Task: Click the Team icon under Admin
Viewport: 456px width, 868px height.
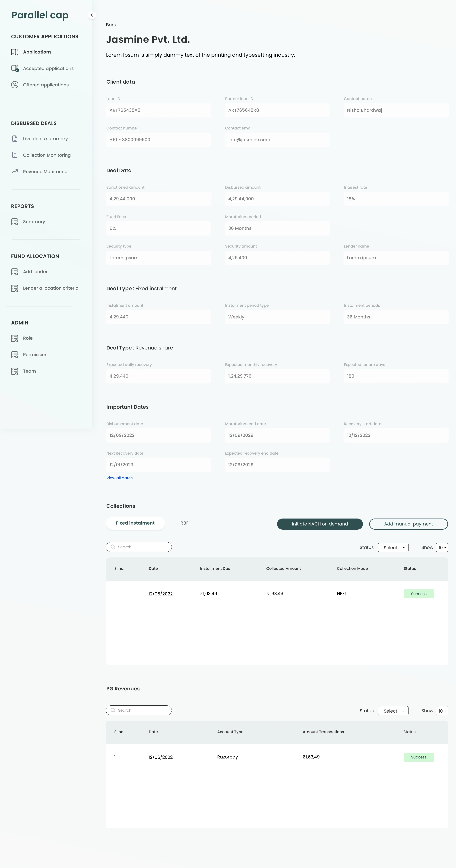Action: click(x=15, y=371)
